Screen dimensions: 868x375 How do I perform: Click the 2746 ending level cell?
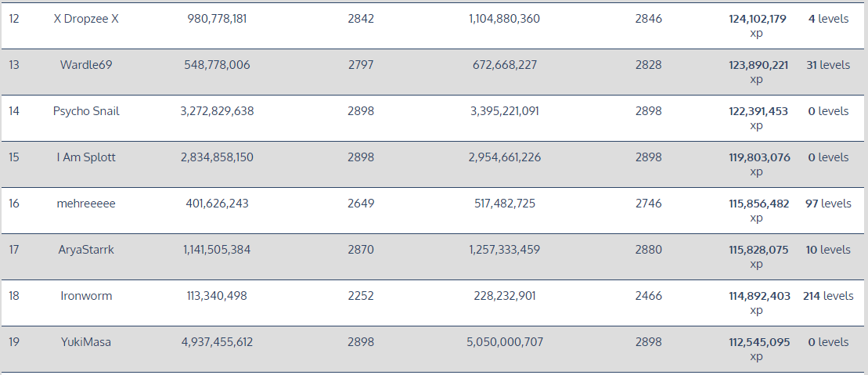649,204
